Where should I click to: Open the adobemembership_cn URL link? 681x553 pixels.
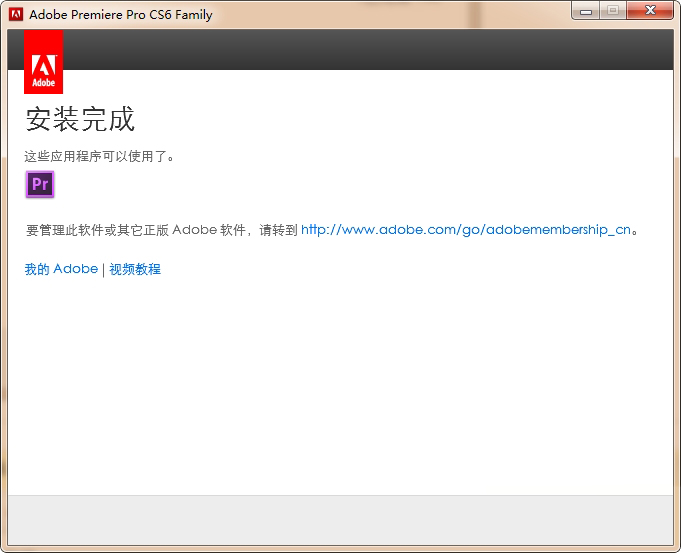tap(466, 229)
